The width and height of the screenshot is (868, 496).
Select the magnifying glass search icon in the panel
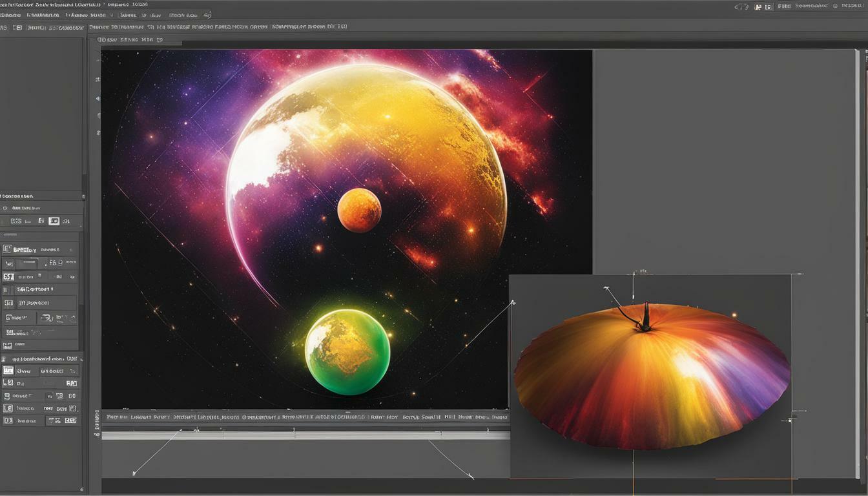tap(6, 208)
